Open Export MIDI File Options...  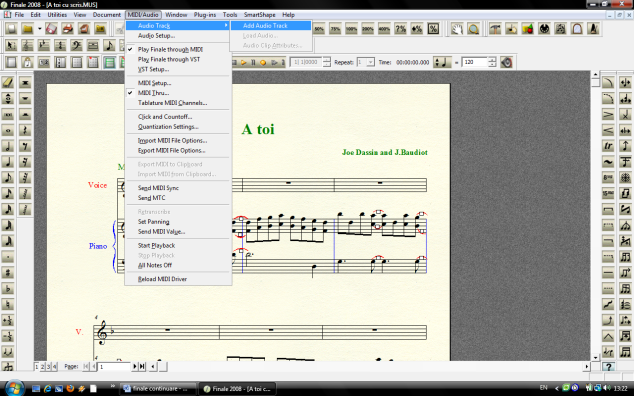178,150
